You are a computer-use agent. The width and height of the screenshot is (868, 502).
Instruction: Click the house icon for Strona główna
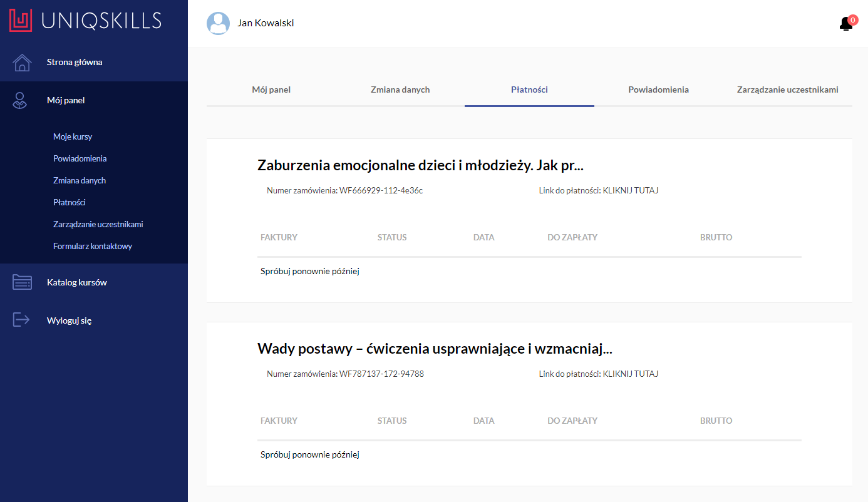click(22, 63)
